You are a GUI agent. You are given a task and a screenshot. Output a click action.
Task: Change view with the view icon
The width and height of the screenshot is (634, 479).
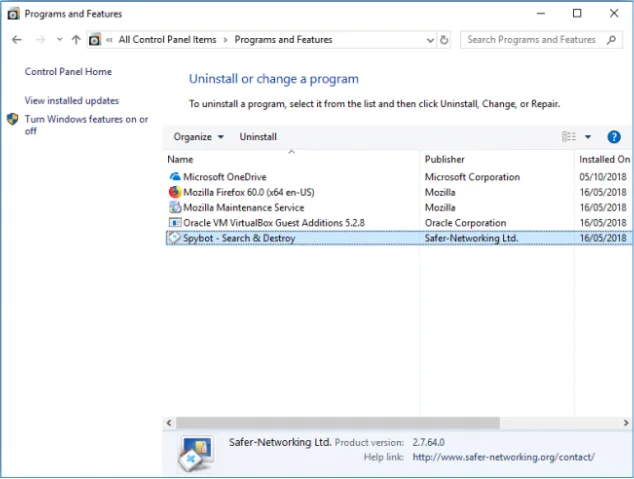tap(569, 137)
